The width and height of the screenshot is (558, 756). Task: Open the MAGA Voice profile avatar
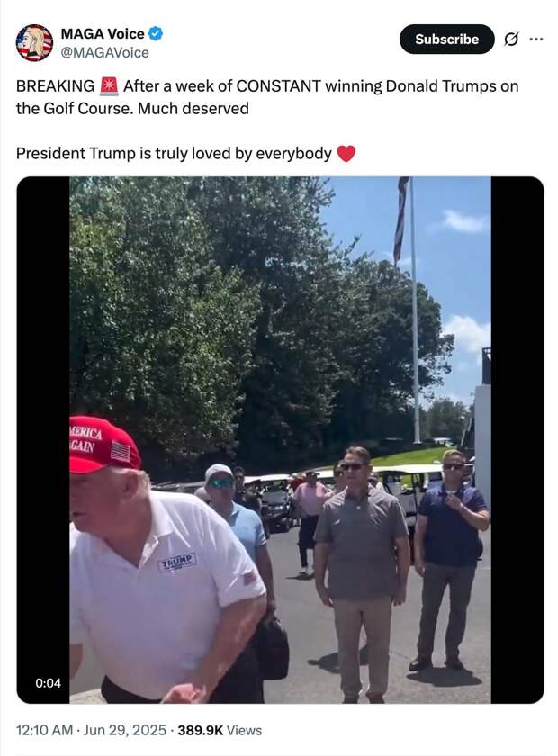pyautogui.click(x=34, y=42)
